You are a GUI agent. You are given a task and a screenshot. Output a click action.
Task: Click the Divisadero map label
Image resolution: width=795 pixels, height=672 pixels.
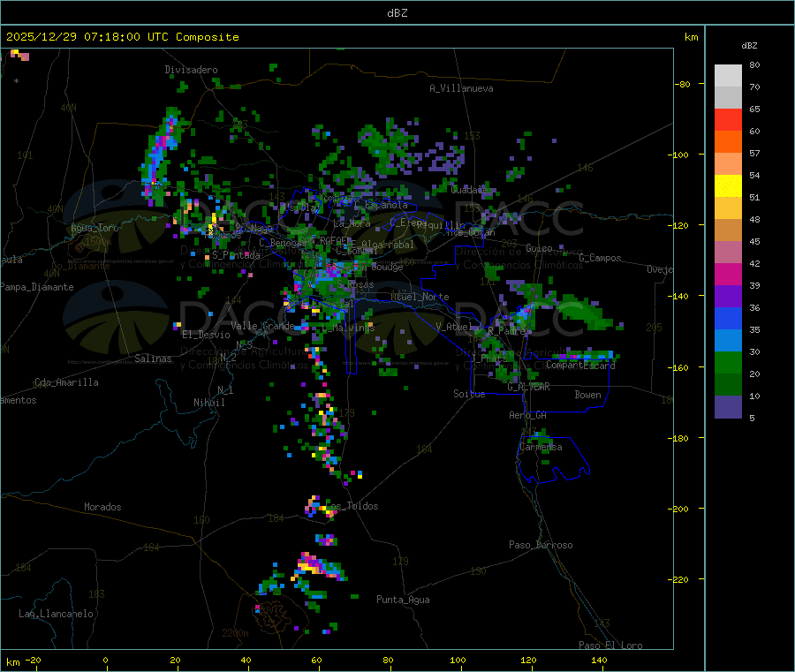point(191,70)
